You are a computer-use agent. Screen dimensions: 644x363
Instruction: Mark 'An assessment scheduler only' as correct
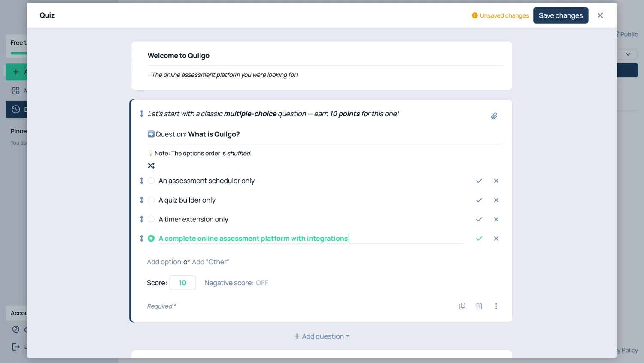(x=479, y=181)
